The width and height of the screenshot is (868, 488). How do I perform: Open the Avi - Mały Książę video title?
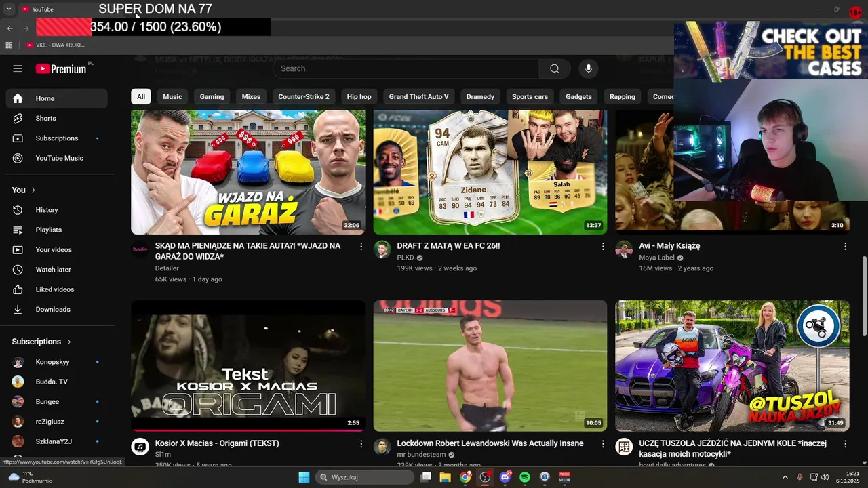coord(669,246)
